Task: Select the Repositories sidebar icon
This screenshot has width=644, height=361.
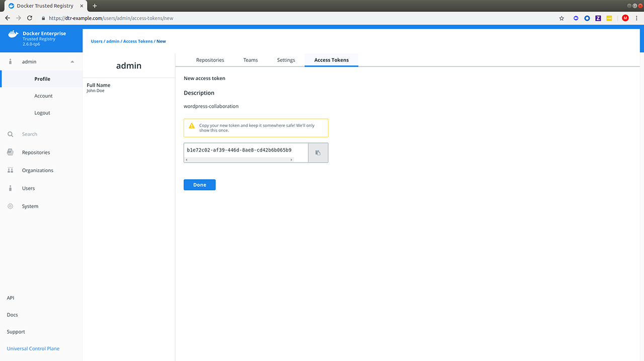Action: click(x=10, y=152)
